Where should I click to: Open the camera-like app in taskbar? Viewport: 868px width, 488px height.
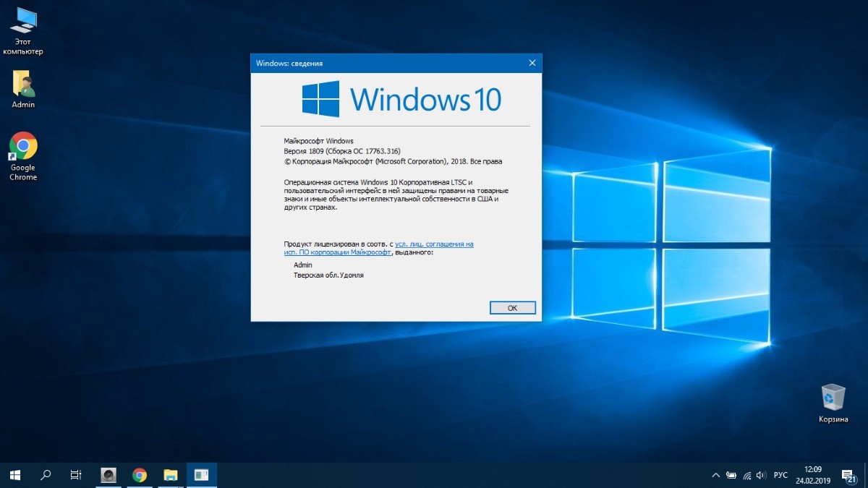[x=109, y=475]
